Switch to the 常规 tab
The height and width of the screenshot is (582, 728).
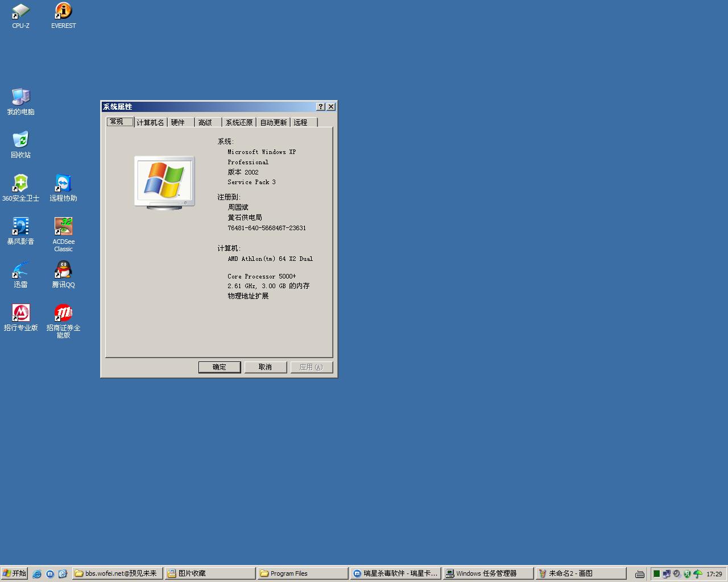pos(120,122)
